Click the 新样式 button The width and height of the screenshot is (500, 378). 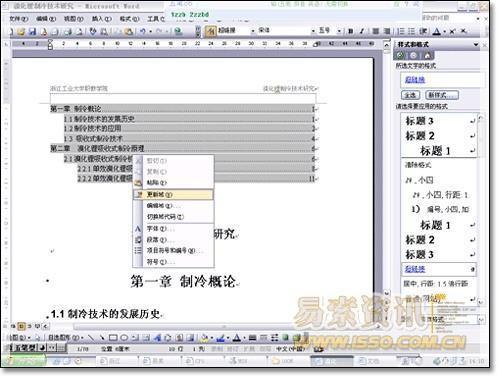442,95
